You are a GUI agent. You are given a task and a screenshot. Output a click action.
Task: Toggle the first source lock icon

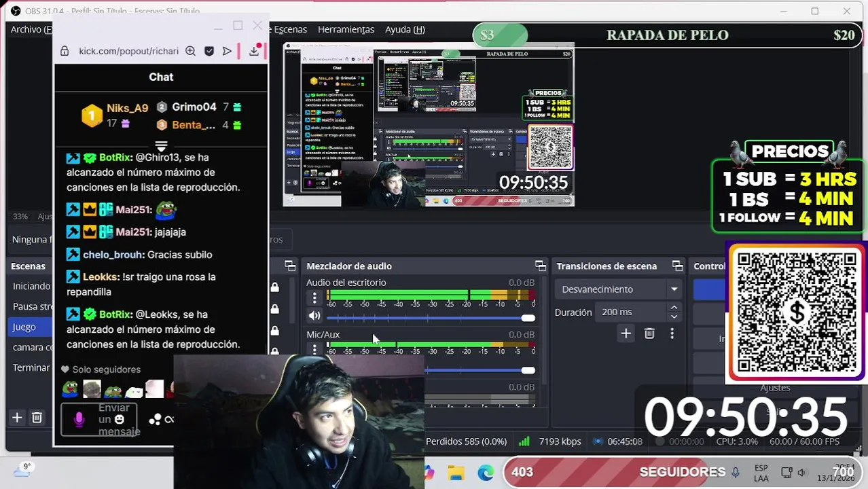[274, 287]
